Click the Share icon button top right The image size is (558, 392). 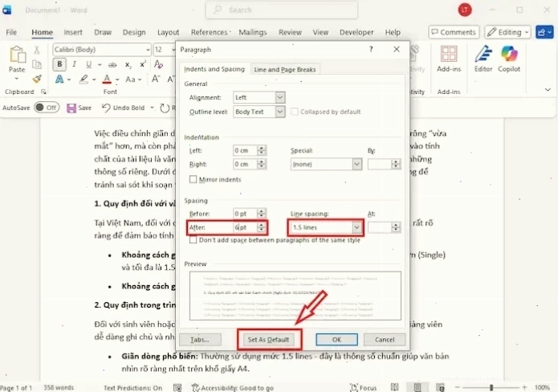544,32
